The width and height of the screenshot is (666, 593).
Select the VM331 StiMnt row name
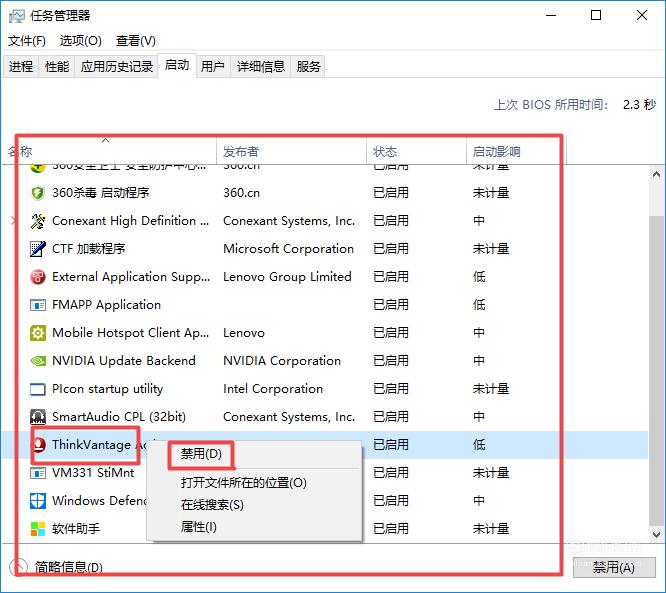[93, 473]
